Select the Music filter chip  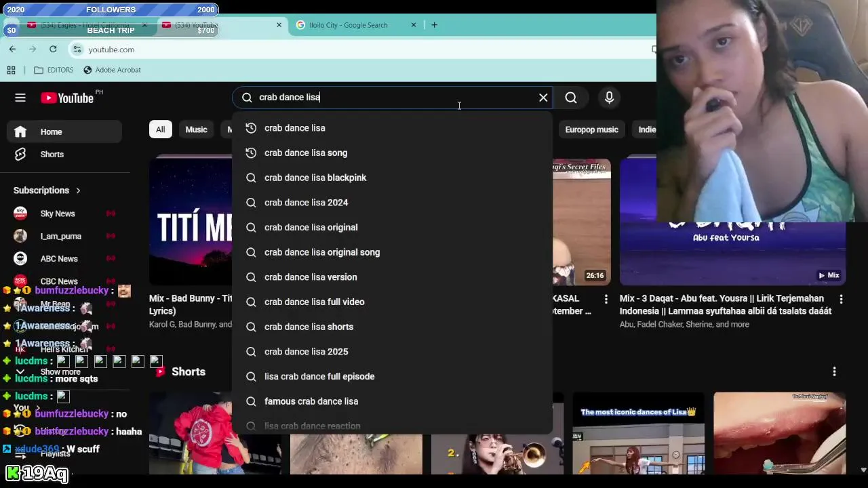click(x=196, y=129)
